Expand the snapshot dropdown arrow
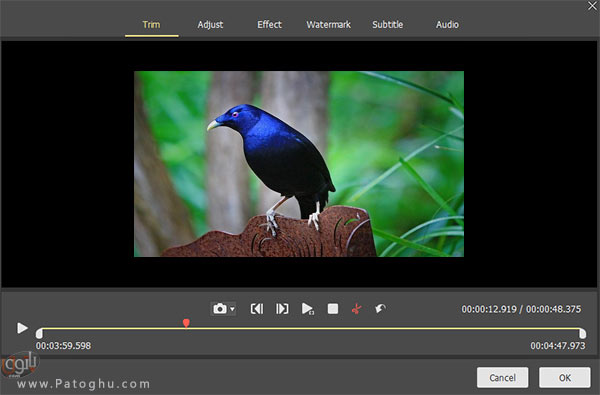This screenshot has height=395, width=600. pos(232,309)
